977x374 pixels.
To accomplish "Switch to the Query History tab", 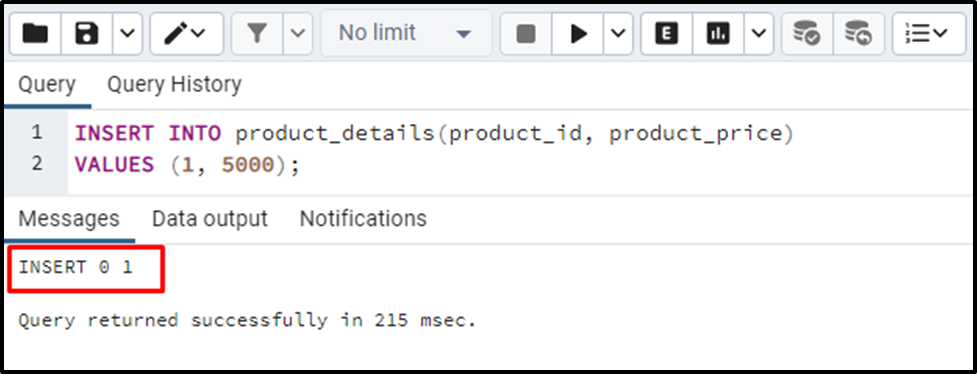I will tap(174, 84).
